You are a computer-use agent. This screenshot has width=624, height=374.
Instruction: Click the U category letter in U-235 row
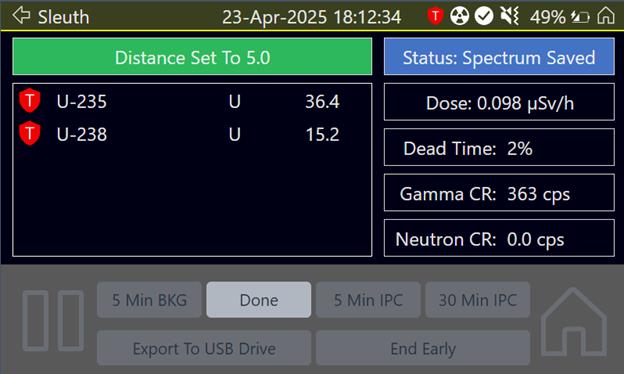[x=234, y=101]
